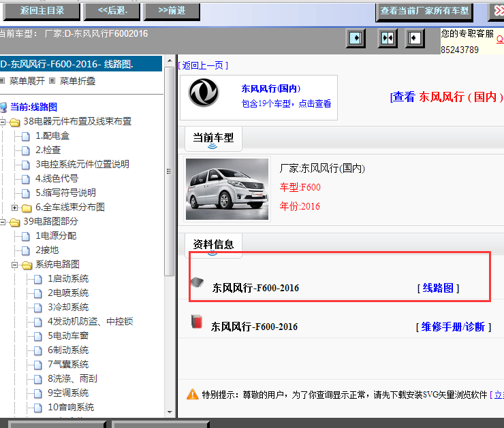
Task: Click the left tree scrollbar up arrow
Action: (170, 61)
